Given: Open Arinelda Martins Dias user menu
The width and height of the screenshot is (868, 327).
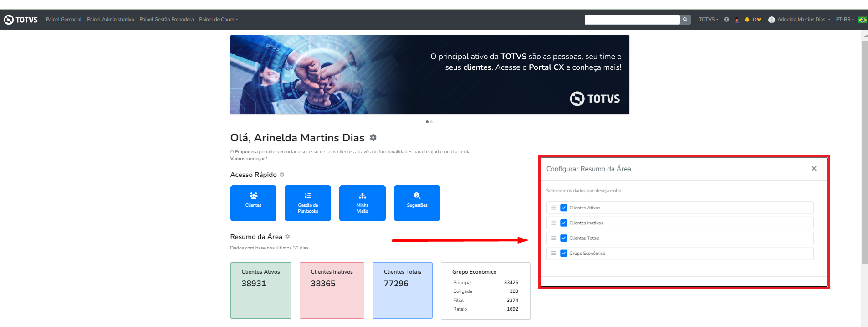Looking at the screenshot, I should [799, 20].
